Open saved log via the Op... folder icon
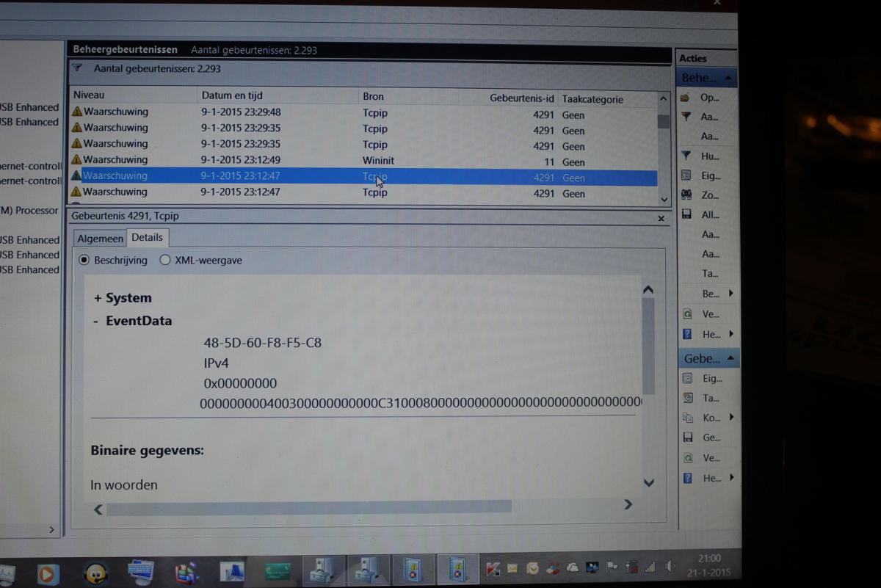This screenshot has height=588, width=881. click(x=686, y=98)
